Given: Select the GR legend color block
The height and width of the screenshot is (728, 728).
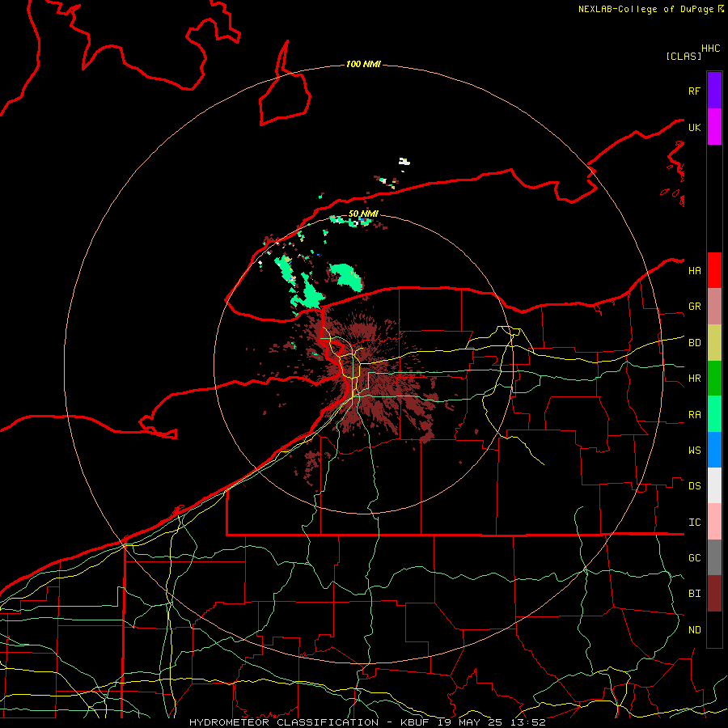Looking at the screenshot, I should pyautogui.click(x=714, y=307).
